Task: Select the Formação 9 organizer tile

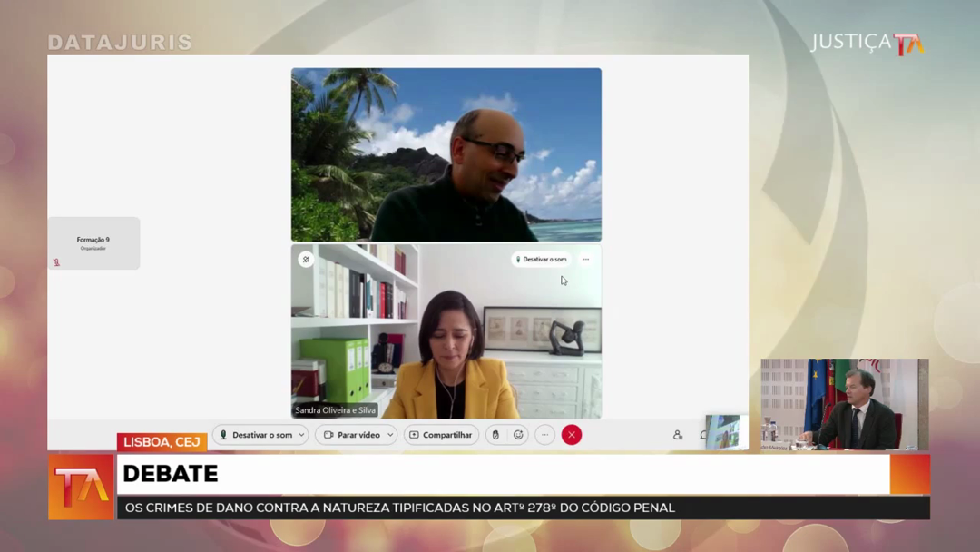Action: [93, 242]
